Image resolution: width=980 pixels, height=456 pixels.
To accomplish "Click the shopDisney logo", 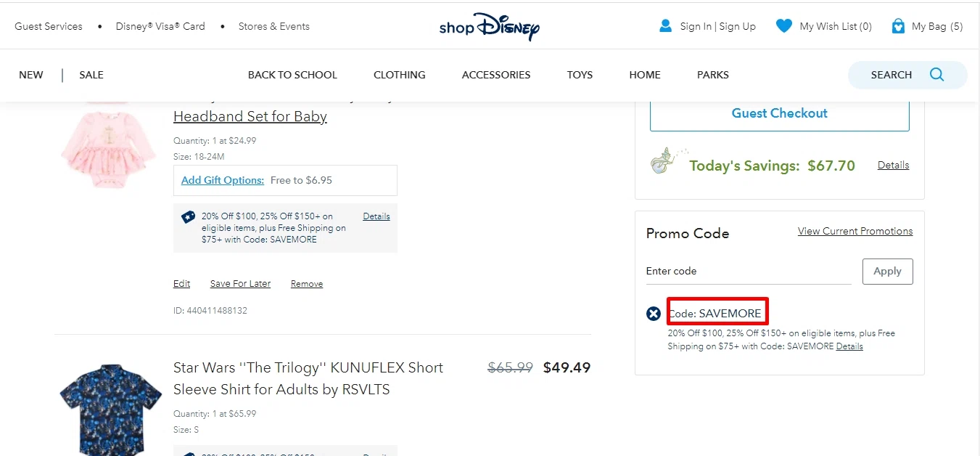I will coord(490,27).
